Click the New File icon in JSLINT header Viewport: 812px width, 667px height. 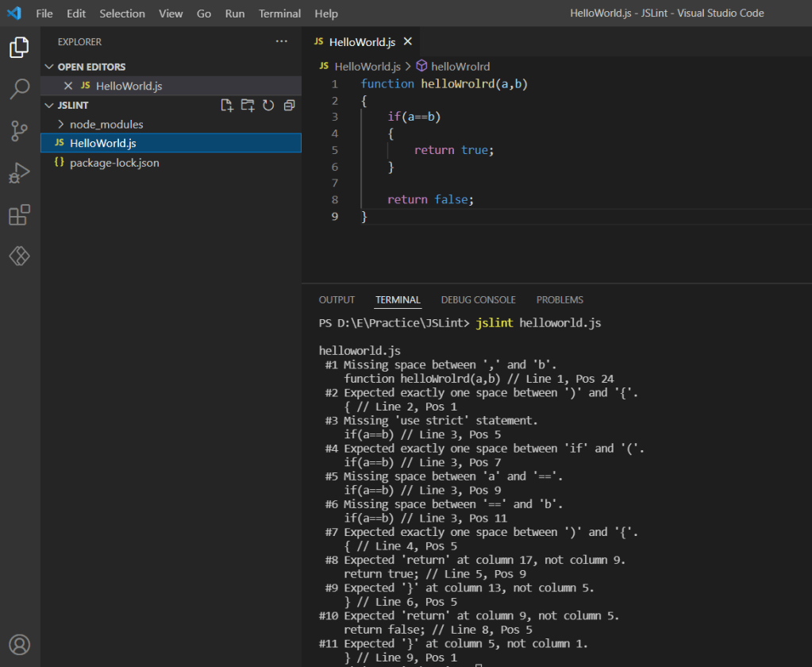(x=227, y=105)
